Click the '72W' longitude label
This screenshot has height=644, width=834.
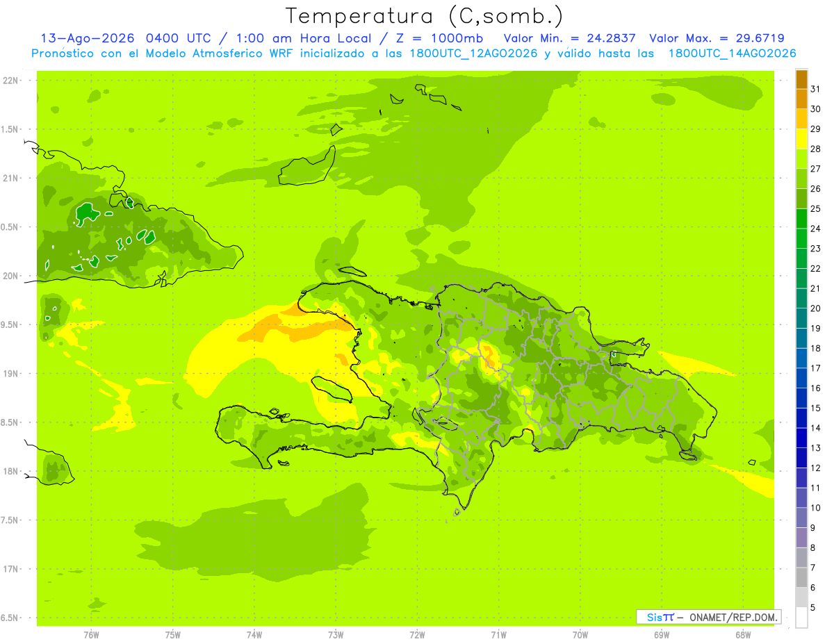pos(417,635)
